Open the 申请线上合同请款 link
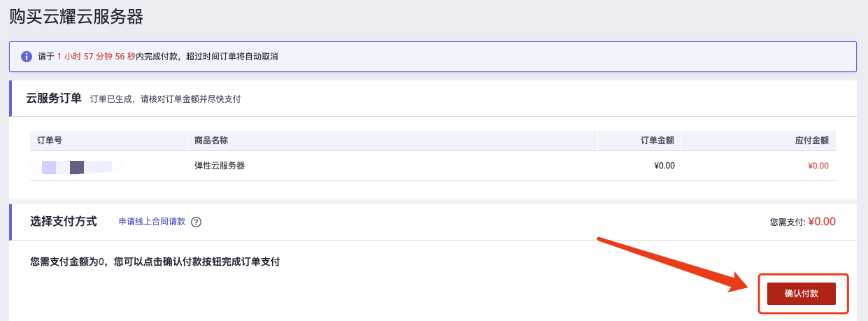Screen dimensions: 868x321 (x=152, y=222)
